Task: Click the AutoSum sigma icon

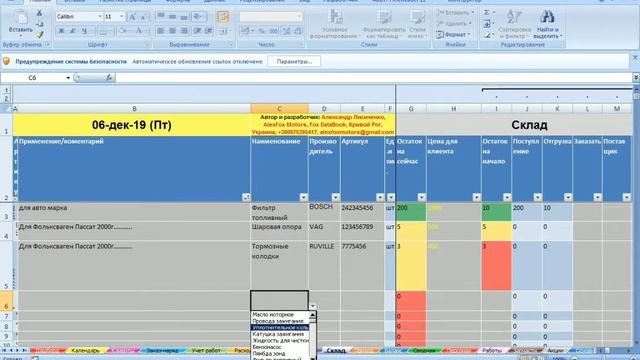Action: (487, 13)
